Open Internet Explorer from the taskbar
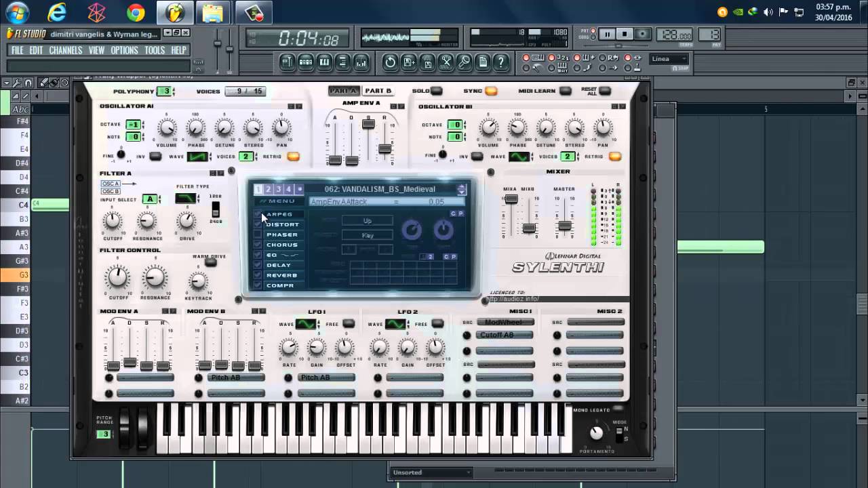This screenshot has width=868, height=488. tap(58, 12)
